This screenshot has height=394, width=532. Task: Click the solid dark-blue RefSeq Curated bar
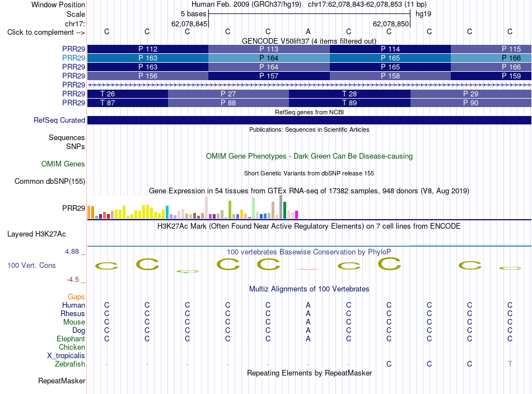pos(310,120)
